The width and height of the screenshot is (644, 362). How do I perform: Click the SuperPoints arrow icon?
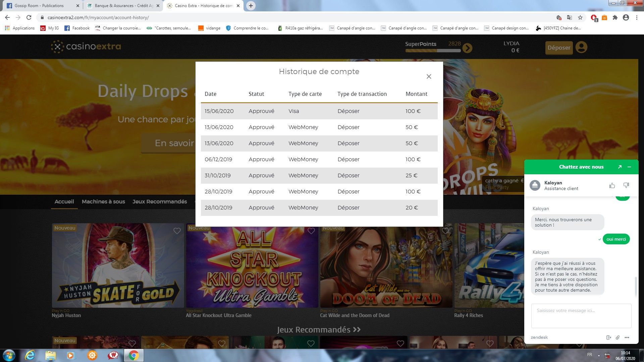467,48
